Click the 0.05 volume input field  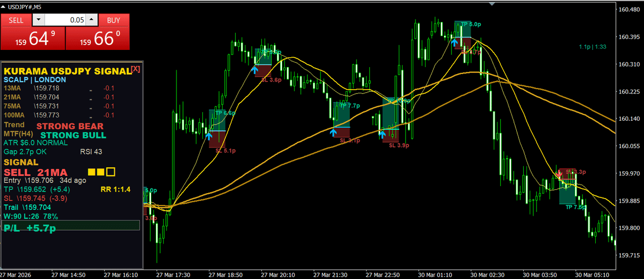click(65, 20)
